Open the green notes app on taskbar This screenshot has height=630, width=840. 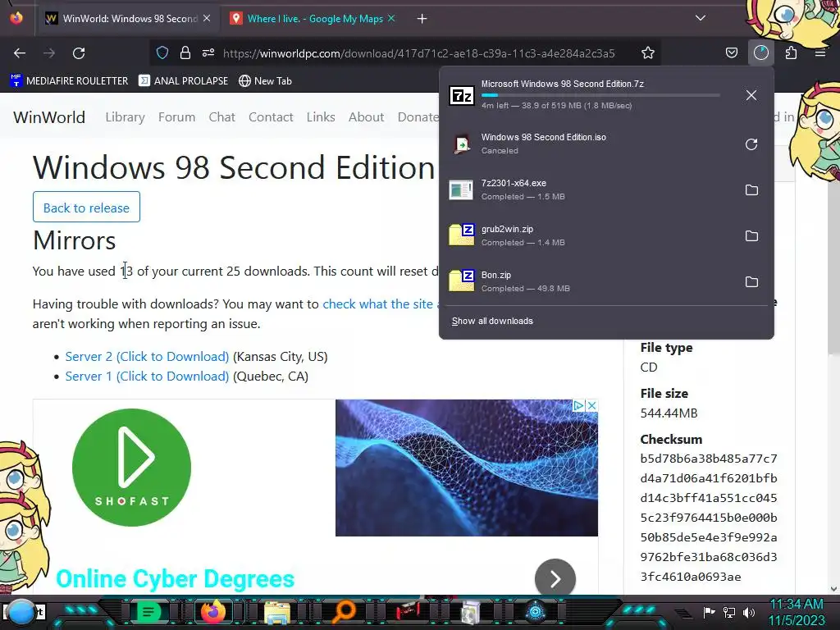(x=148, y=612)
